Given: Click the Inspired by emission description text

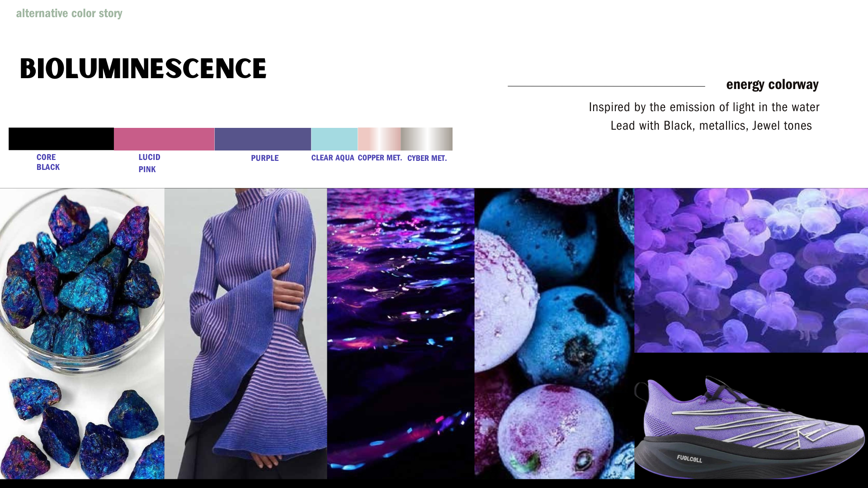Looking at the screenshot, I should 704,107.
